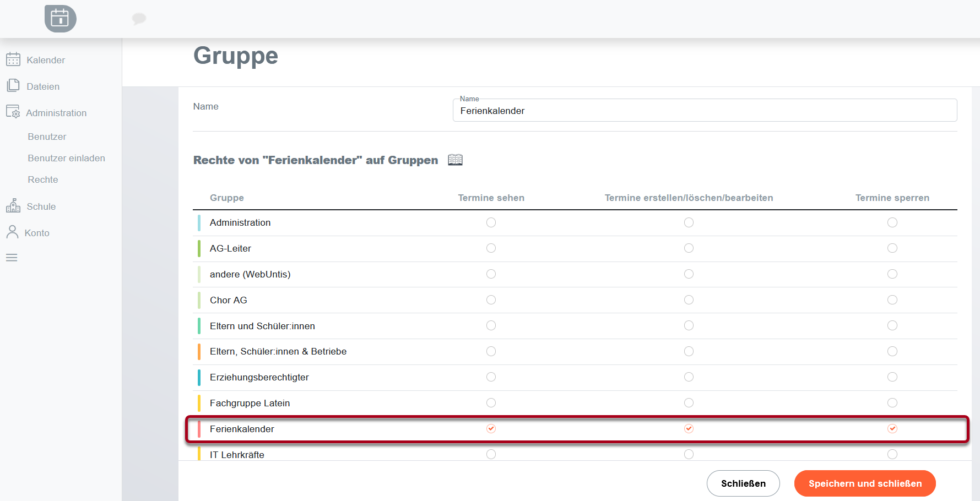The width and height of the screenshot is (980, 501).
Task: Go to Rechte in the sidebar
Action: point(43,179)
